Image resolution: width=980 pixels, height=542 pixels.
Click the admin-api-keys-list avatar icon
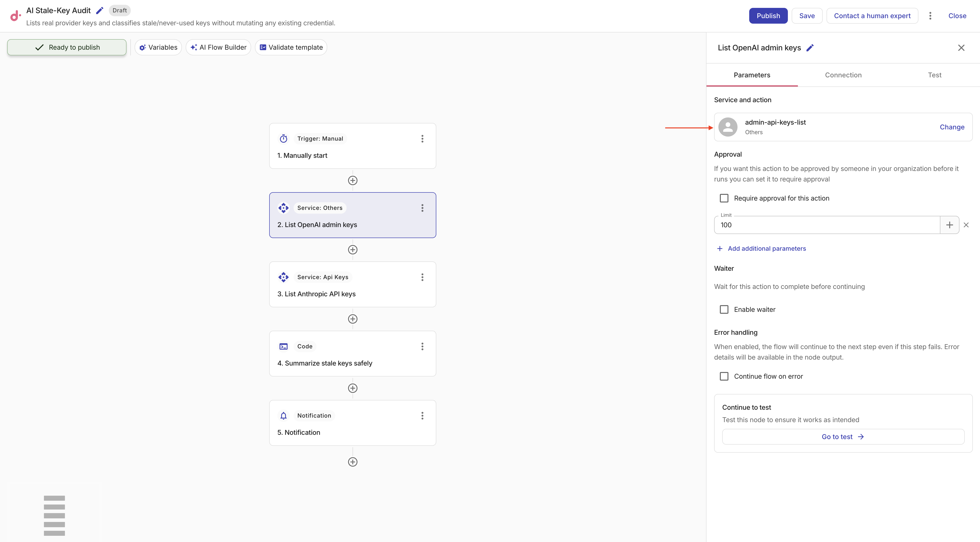point(728,127)
